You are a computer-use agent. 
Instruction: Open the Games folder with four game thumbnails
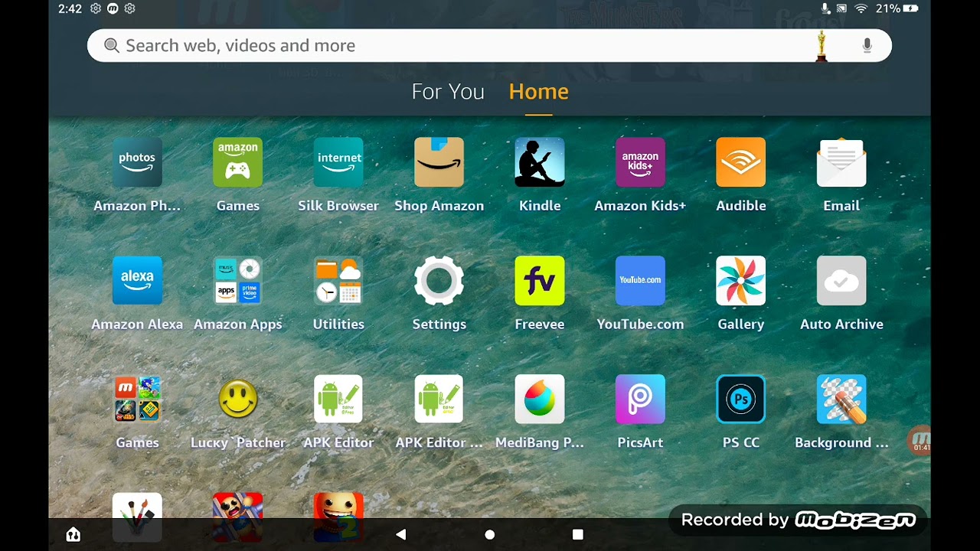[137, 399]
